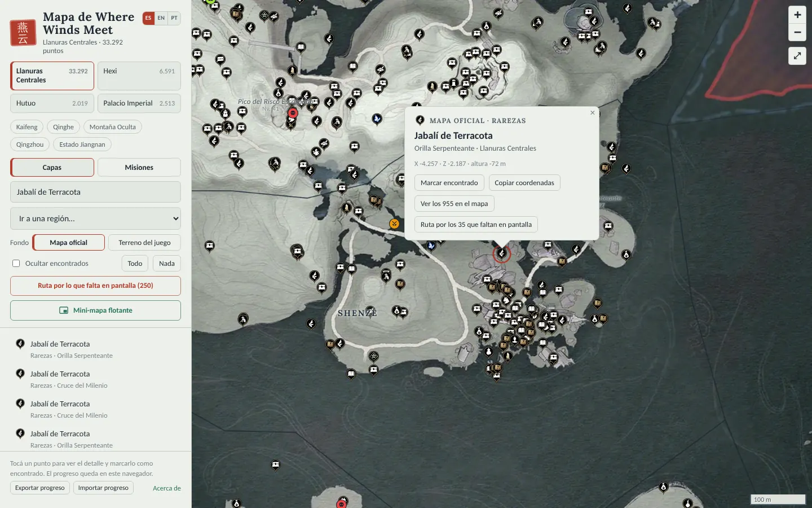Toggle fullscreen map with the expand icon
This screenshot has width=812, height=508.
(x=797, y=56)
